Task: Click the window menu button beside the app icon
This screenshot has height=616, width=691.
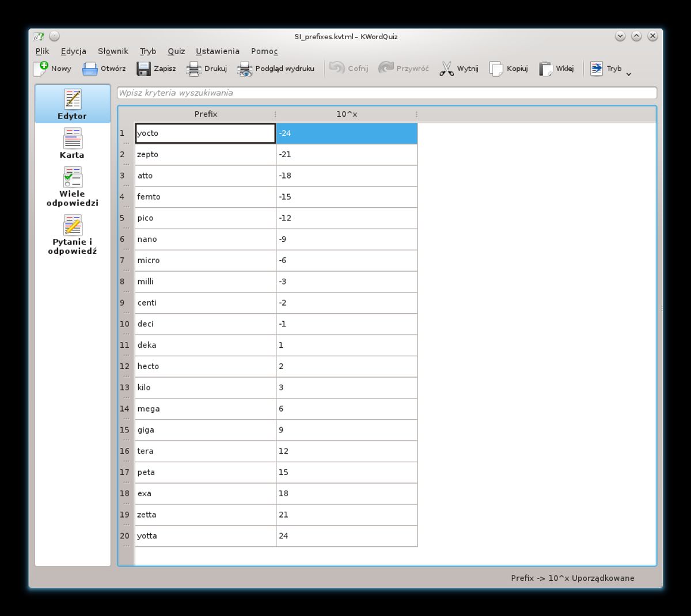Action: tap(54, 36)
